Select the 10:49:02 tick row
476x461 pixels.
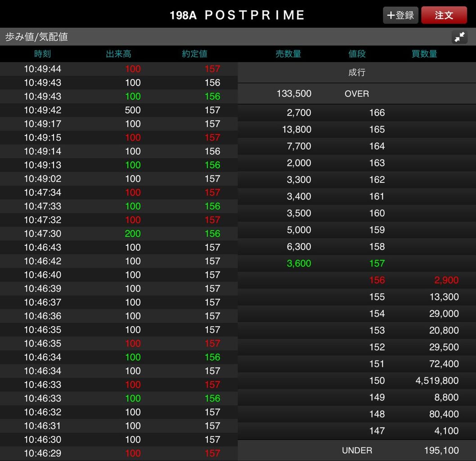[x=119, y=179]
